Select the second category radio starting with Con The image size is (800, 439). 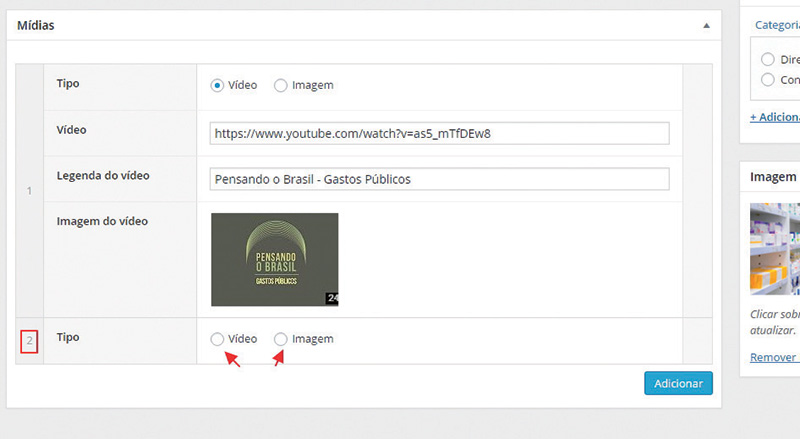click(768, 79)
